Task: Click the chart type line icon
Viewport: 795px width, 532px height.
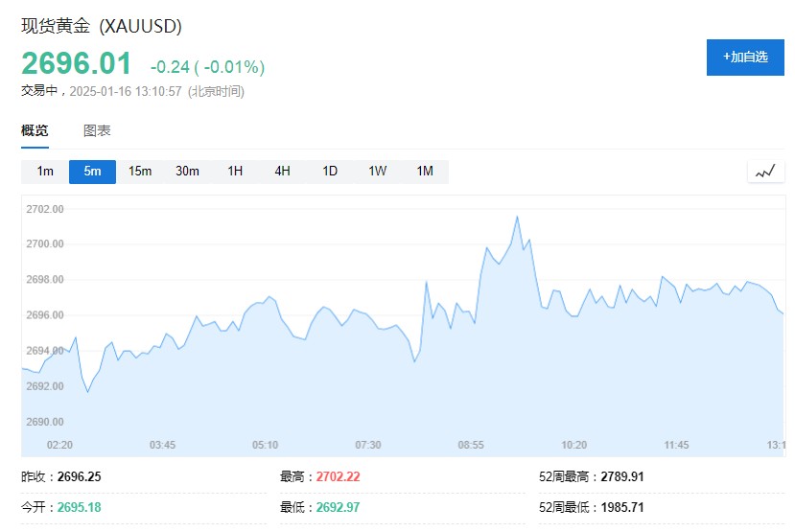Action: coord(764,172)
